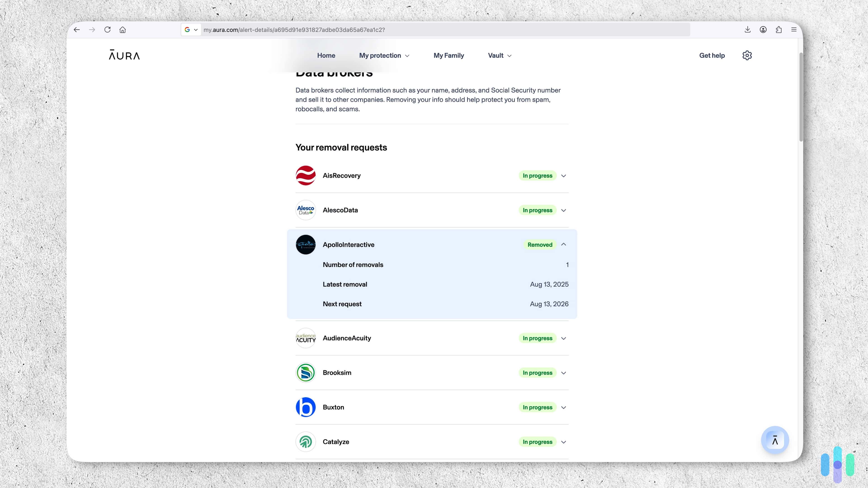The image size is (868, 488).
Task: Open the floating Aura assistant
Action: 775,440
